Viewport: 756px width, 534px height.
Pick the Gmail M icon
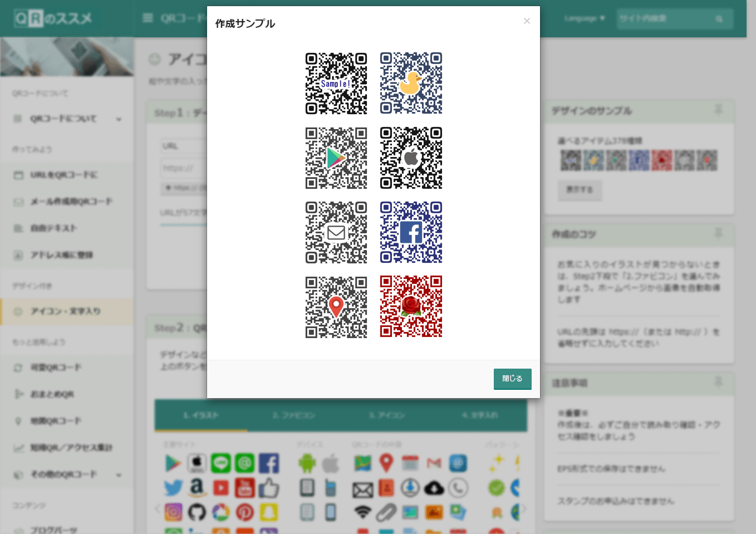pyautogui.click(x=434, y=463)
